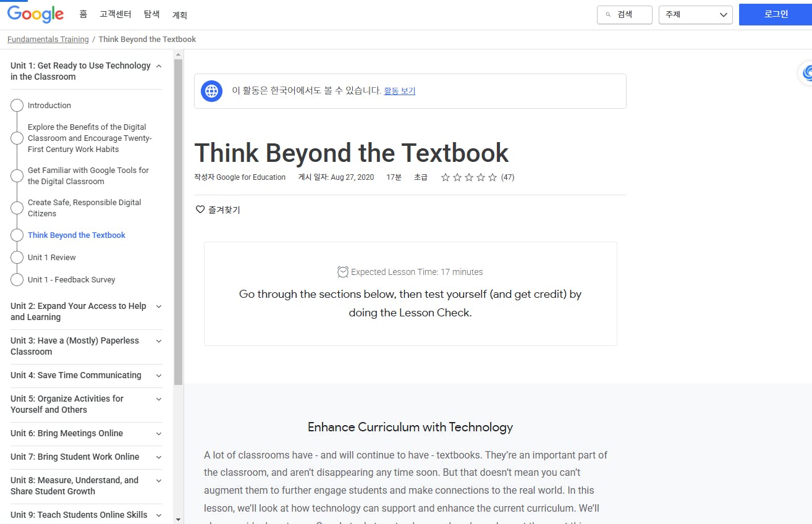This screenshot has width=812, height=524.
Task: Open the Unit 1 Review link
Action: coord(52,258)
